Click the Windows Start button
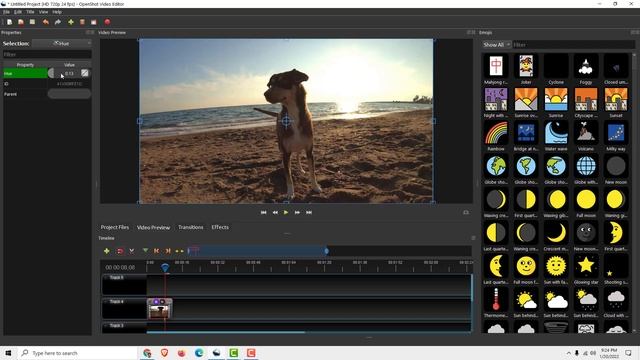Screen dimensions: 640x360 pos(8,353)
